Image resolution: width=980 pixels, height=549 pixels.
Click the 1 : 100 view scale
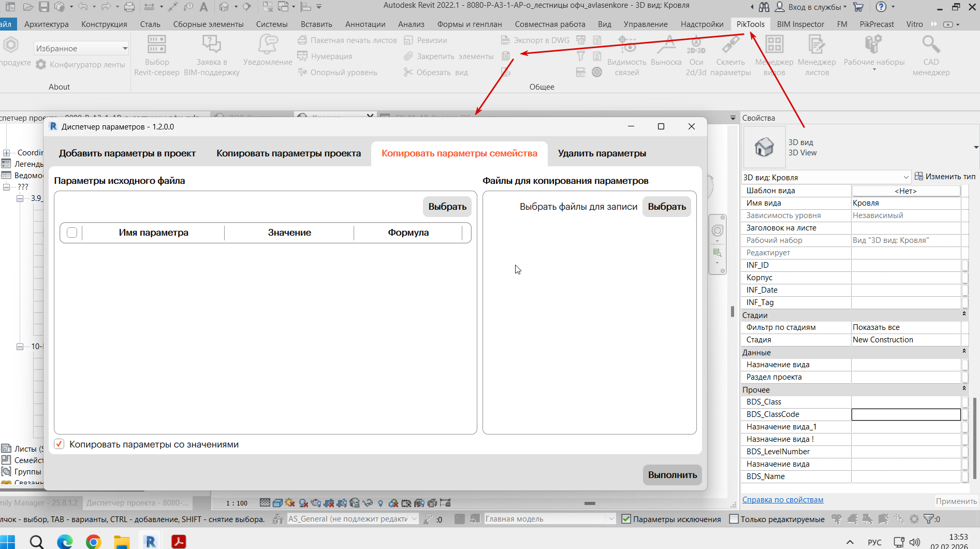237,503
